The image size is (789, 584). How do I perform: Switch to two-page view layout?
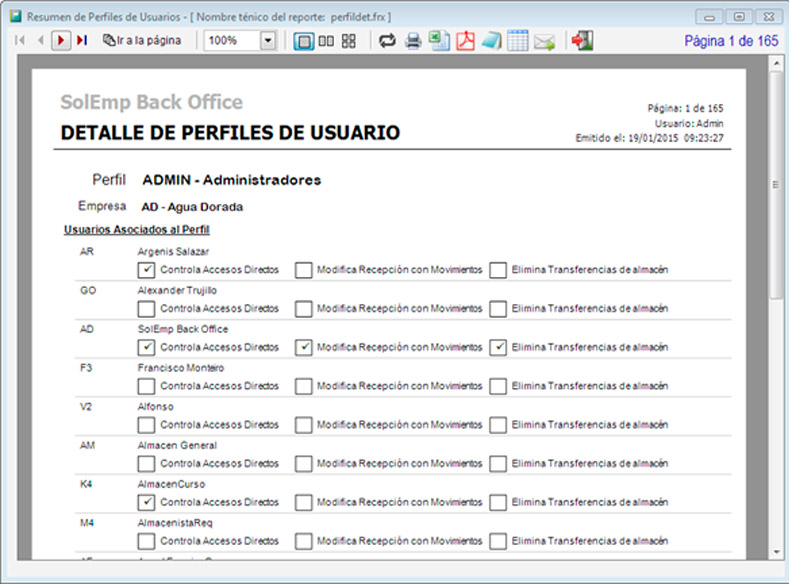click(x=326, y=41)
